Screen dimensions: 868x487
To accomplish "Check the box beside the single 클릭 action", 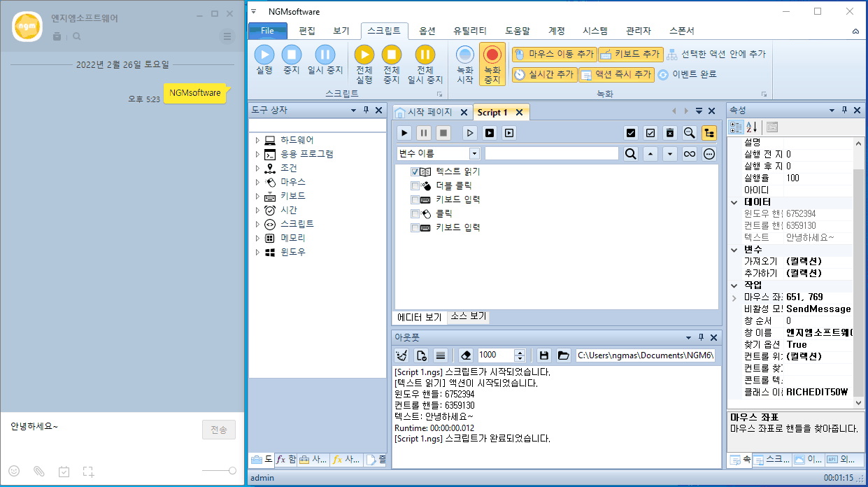I will [x=415, y=213].
